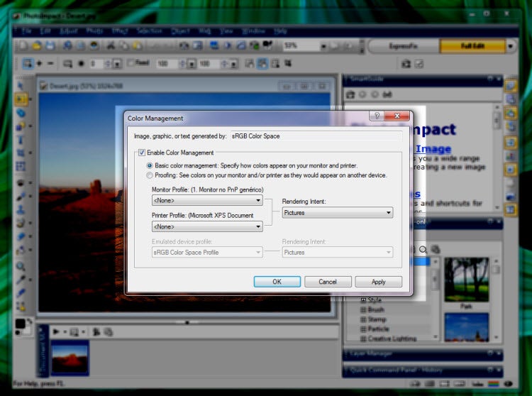
Task: Open the Effect menu
Action: click(x=120, y=31)
